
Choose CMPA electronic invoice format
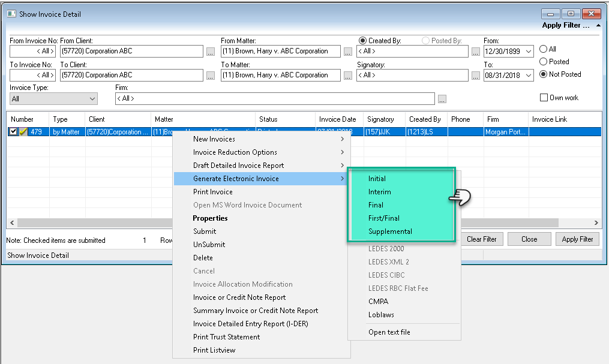pyautogui.click(x=404, y=302)
